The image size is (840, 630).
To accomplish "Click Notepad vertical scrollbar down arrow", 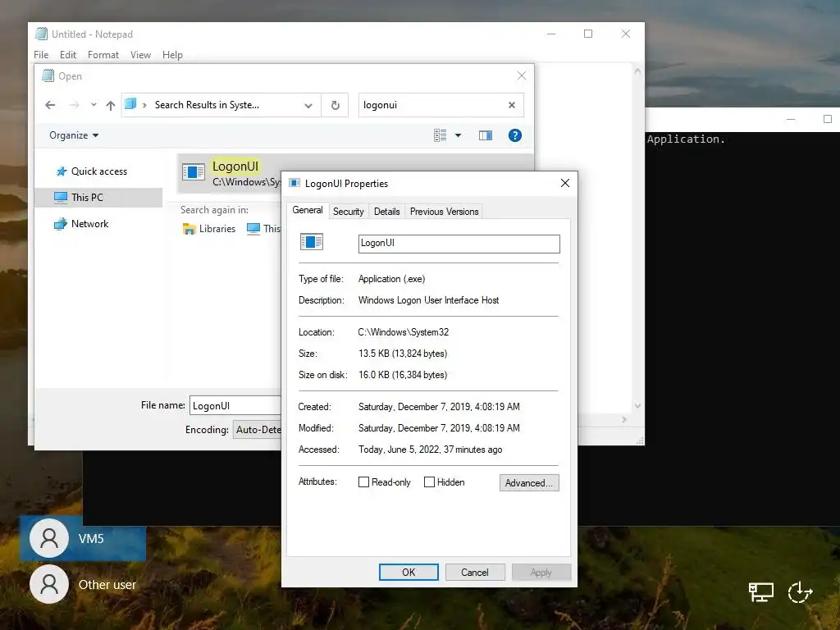I will point(637,405).
